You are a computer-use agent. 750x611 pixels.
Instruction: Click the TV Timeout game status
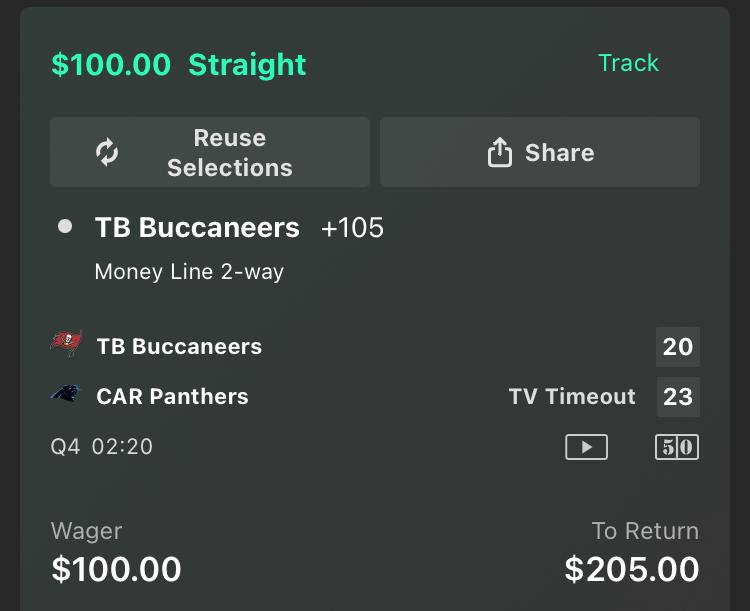[x=572, y=397]
